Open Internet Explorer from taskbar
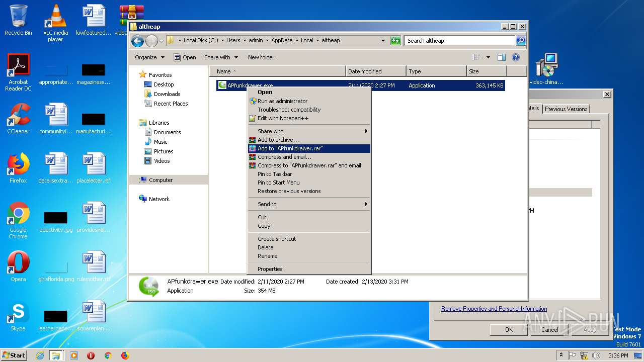Image resolution: width=644 pixels, height=362 pixels. (40, 355)
